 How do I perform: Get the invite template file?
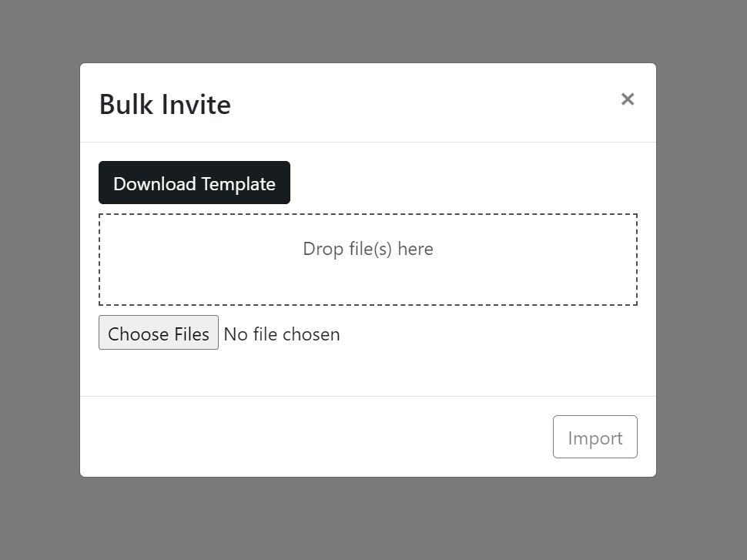click(194, 183)
